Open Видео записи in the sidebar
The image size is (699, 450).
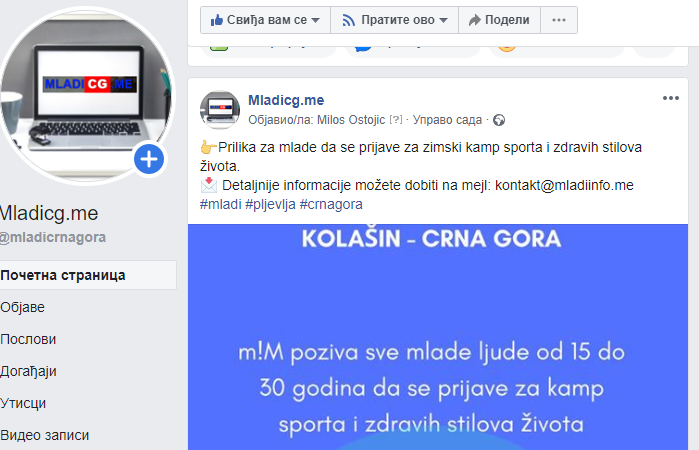(x=45, y=435)
